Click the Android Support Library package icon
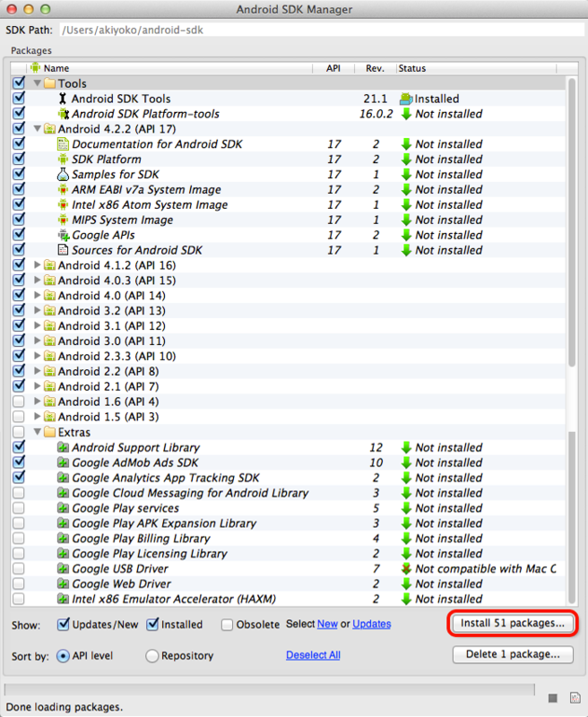This screenshot has width=588, height=717. pos(63,447)
